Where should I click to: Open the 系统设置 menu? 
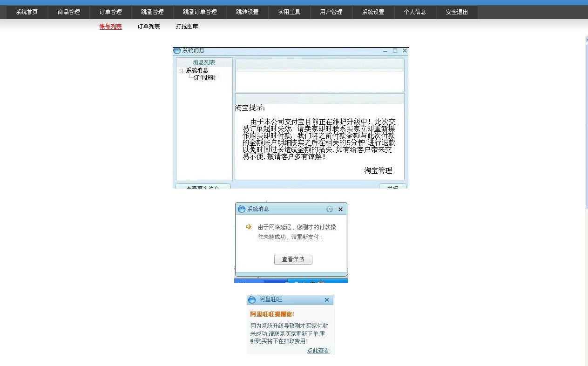[373, 12]
